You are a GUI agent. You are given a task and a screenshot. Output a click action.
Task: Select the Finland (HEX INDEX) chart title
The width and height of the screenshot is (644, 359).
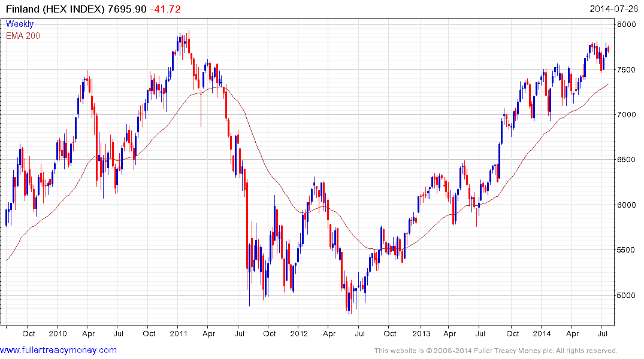pyautogui.click(x=56, y=9)
